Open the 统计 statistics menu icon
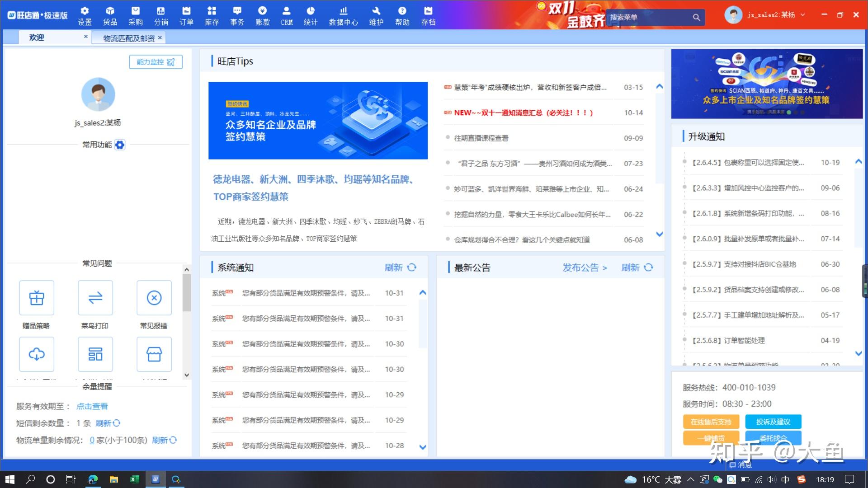This screenshot has height=488, width=868. 311,16
